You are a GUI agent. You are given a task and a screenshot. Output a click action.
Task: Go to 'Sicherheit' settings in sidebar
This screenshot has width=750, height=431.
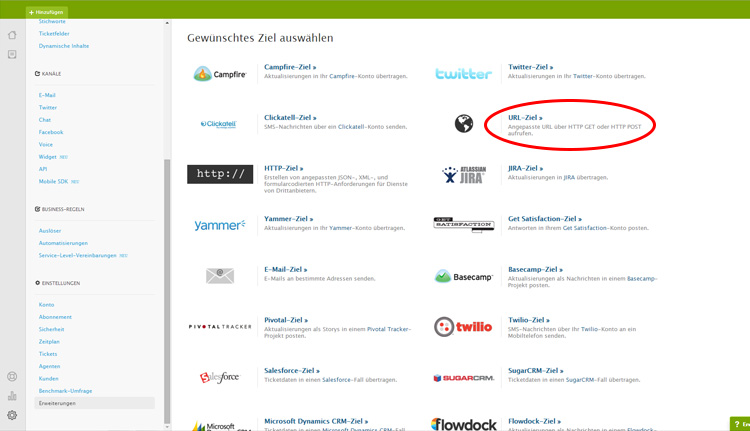[51, 329]
